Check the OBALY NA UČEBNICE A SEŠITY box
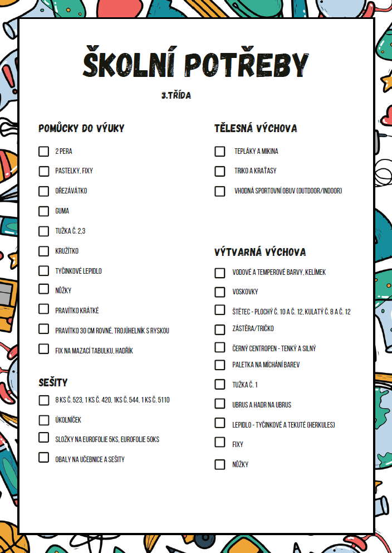Viewport: 392px width, 553px height. tap(43, 458)
